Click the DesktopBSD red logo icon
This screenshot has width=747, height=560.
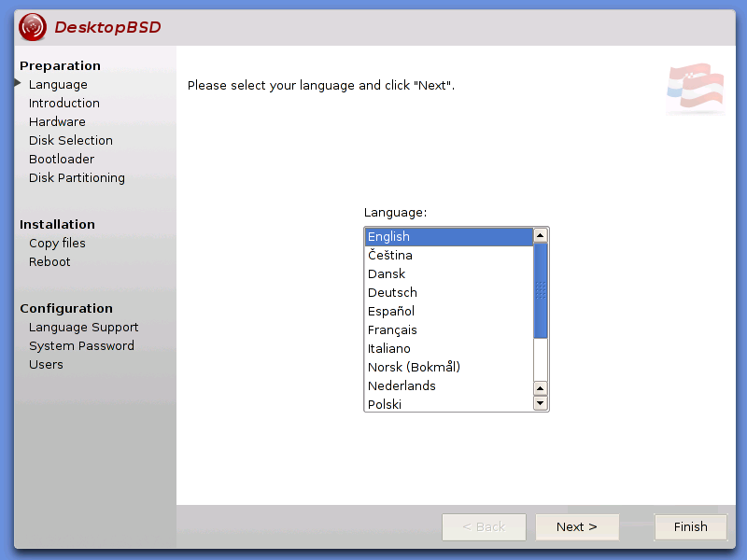tap(33, 27)
